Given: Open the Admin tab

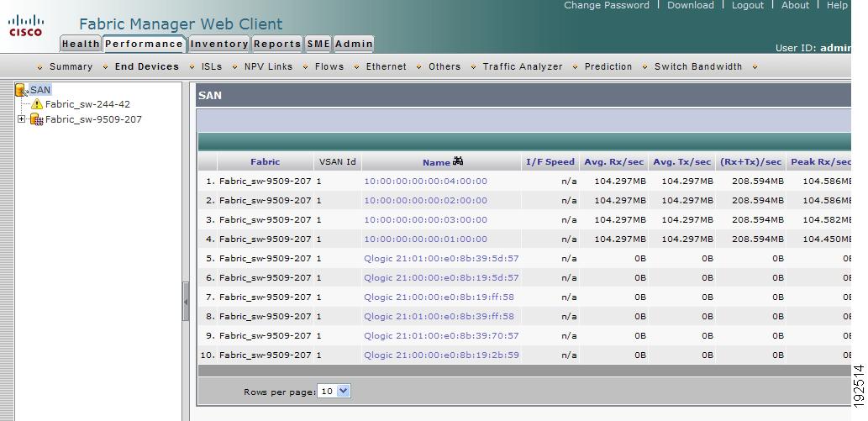Looking at the screenshot, I should [x=354, y=44].
